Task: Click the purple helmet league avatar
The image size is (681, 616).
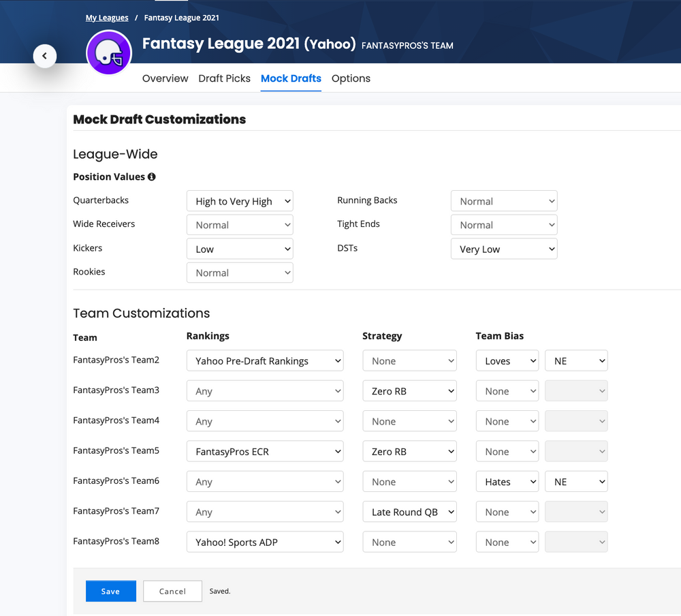Action: (x=109, y=52)
